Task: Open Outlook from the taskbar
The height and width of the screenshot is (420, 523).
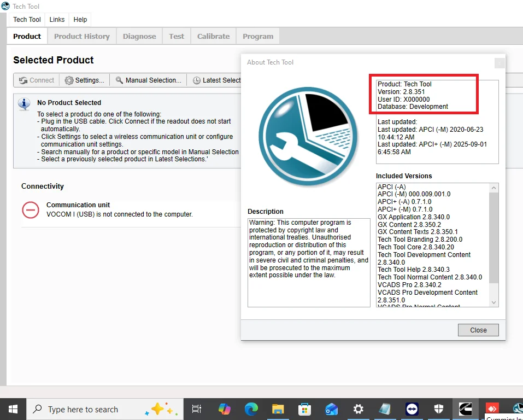Action: coord(331,409)
